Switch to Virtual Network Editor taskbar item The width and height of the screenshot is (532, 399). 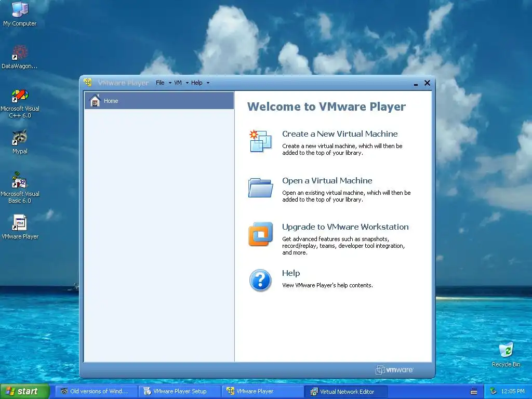click(x=345, y=392)
